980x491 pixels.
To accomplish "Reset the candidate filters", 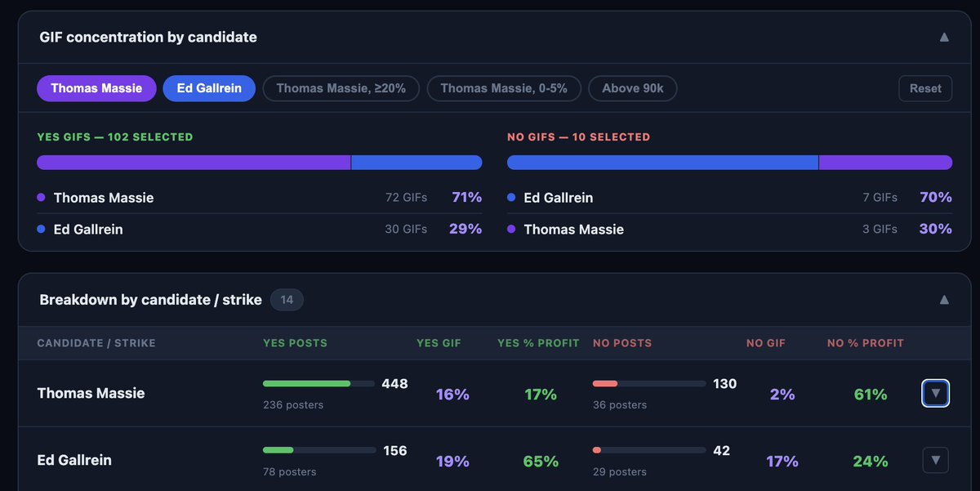I will click(925, 88).
